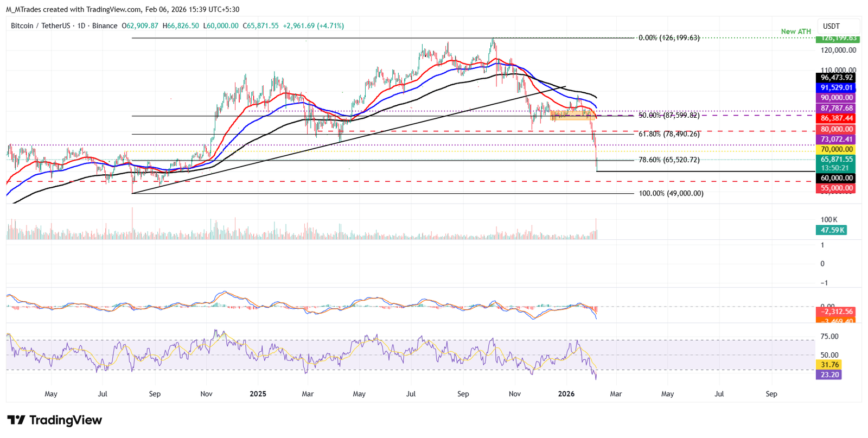The width and height of the screenshot is (868, 438).
Task: Click the New ATH annotation text
Action: pyautogui.click(x=795, y=31)
